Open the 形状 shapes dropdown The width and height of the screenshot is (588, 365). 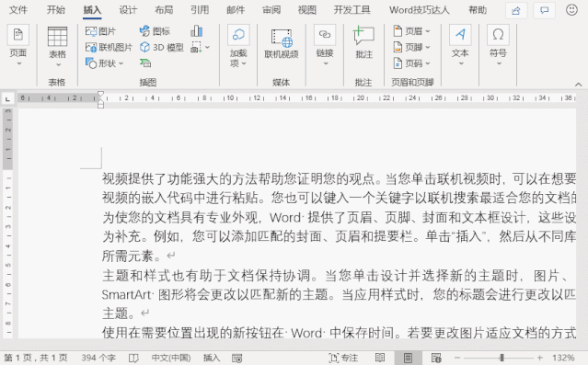(x=105, y=63)
